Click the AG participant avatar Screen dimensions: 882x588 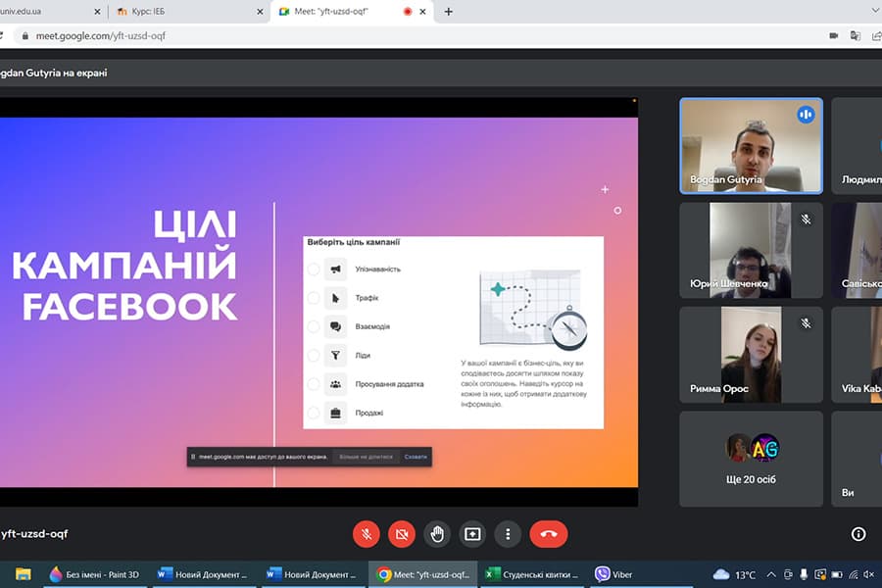coord(765,448)
